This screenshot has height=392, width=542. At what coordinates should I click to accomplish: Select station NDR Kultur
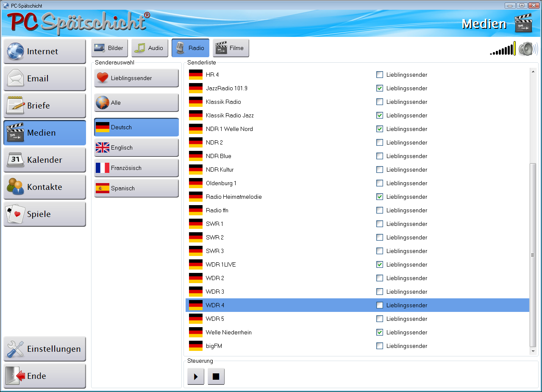coord(357,170)
